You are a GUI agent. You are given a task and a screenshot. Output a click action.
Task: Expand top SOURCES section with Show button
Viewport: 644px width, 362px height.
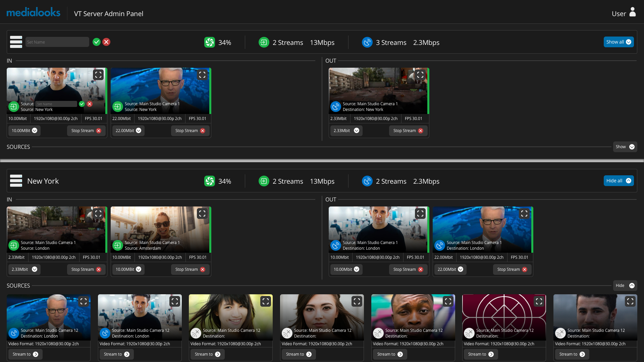[x=625, y=147]
